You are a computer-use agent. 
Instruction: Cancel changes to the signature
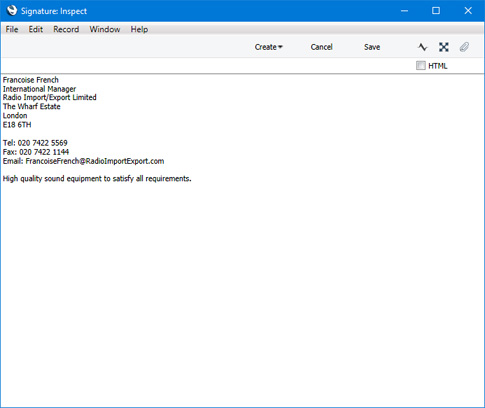tap(321, 47)
